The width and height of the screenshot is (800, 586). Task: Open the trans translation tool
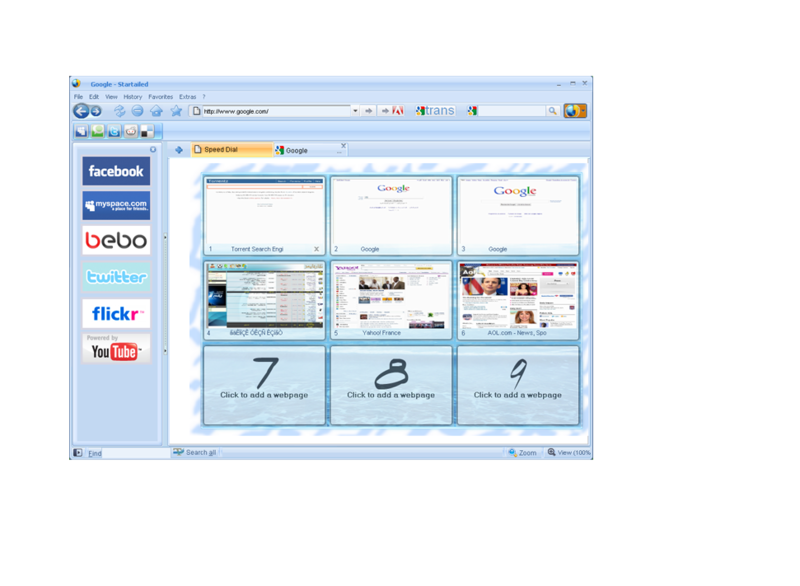436,111
